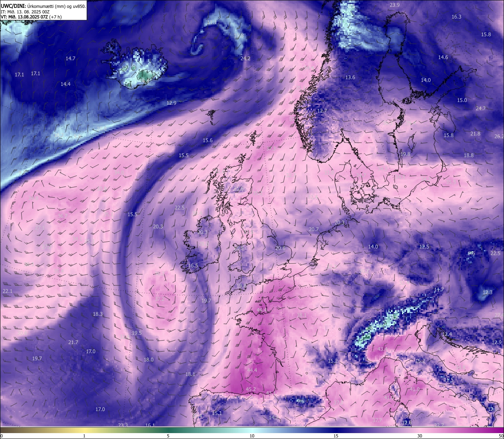Click the '24.7' value label

click(481, 108)
